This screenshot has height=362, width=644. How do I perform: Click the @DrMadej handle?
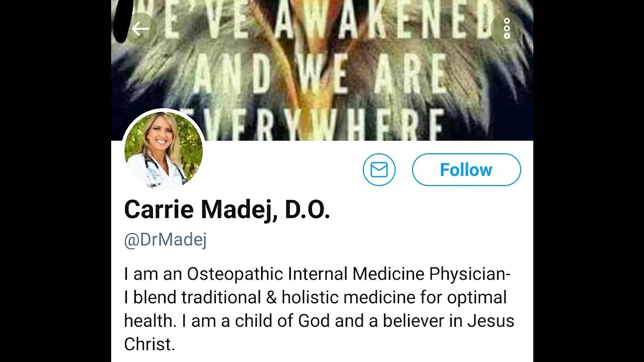[165, 240]
